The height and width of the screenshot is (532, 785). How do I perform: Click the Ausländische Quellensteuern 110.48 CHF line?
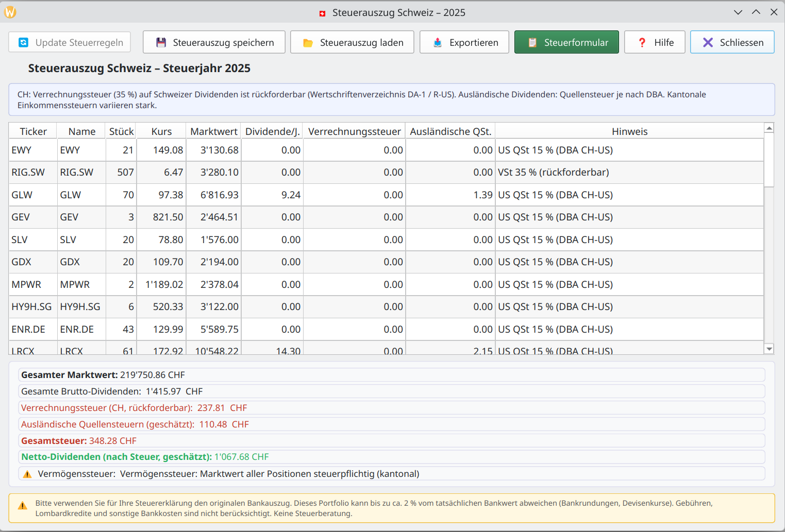coord(392,424)
